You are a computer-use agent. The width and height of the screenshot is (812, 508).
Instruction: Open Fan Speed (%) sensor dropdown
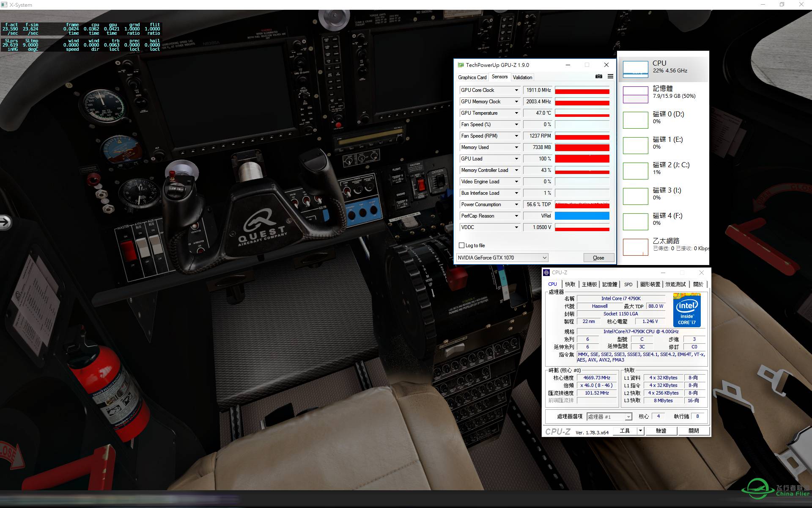pyautogui.click(x=516, y=124)
